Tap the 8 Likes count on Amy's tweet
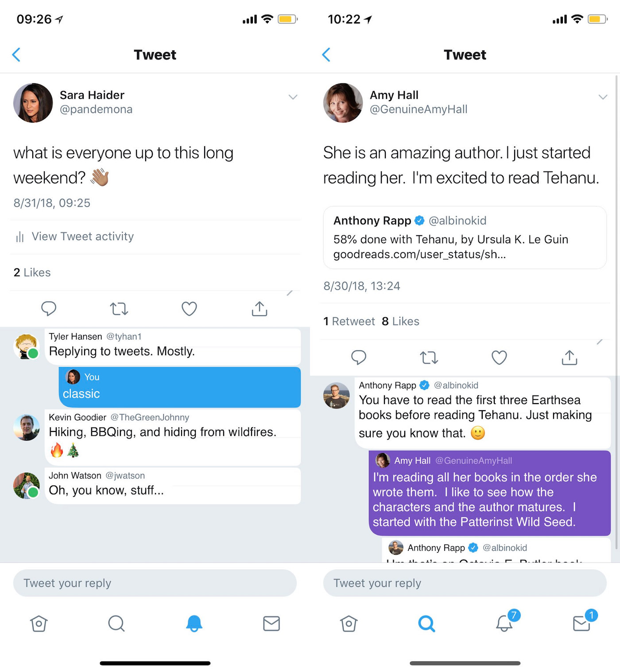Image resolution: width=620 pixels, height=672 pixels. (x=400, y=321)
